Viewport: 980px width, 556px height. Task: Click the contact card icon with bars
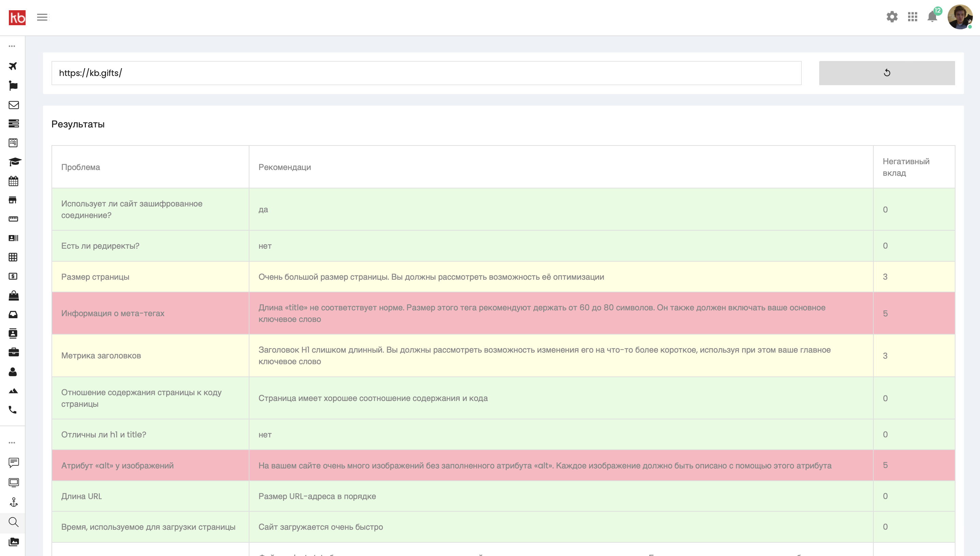coord(13,238)
